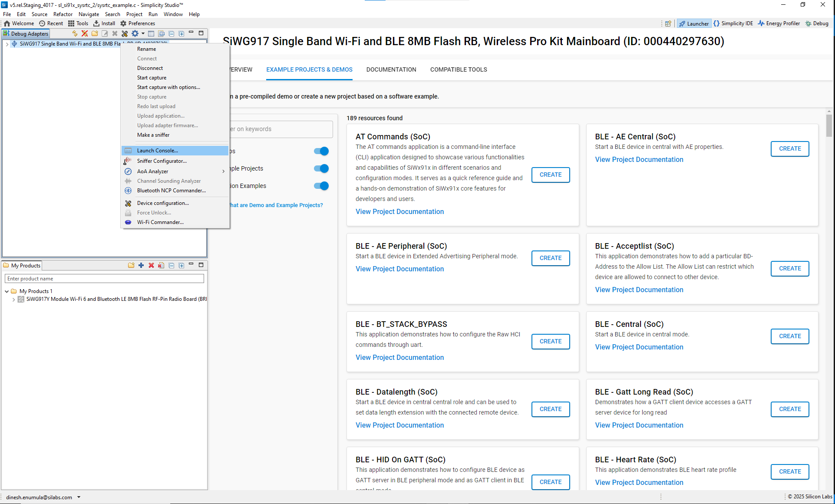Collapse the My Products 1 folder
The image size is (835, 504).
7,291
